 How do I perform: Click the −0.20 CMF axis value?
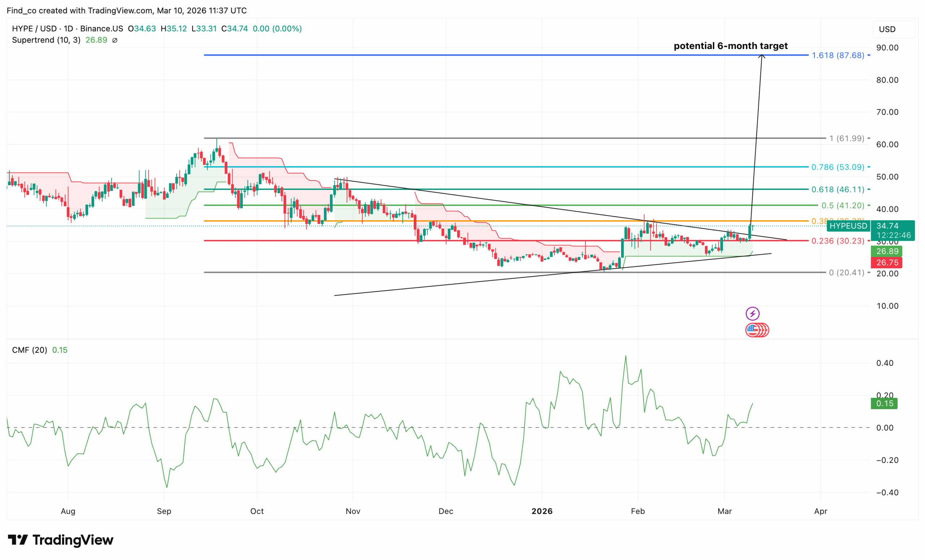point(887,460)
